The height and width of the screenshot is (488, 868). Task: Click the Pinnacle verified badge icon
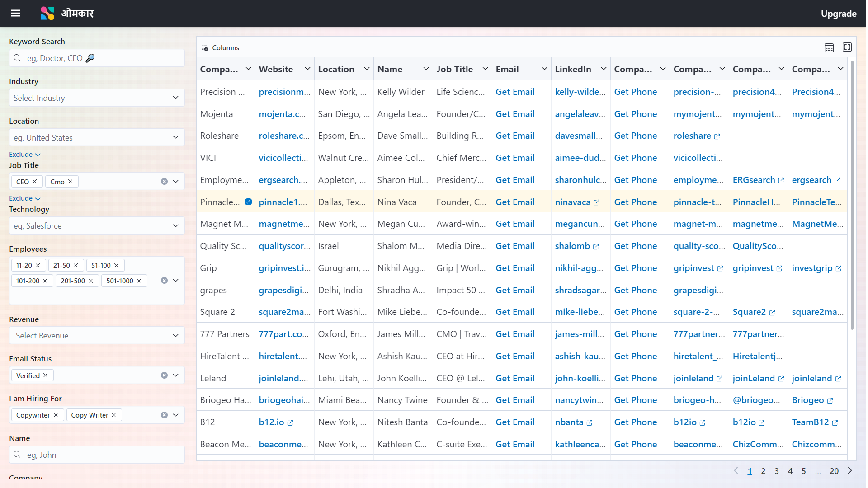point(248,202)
